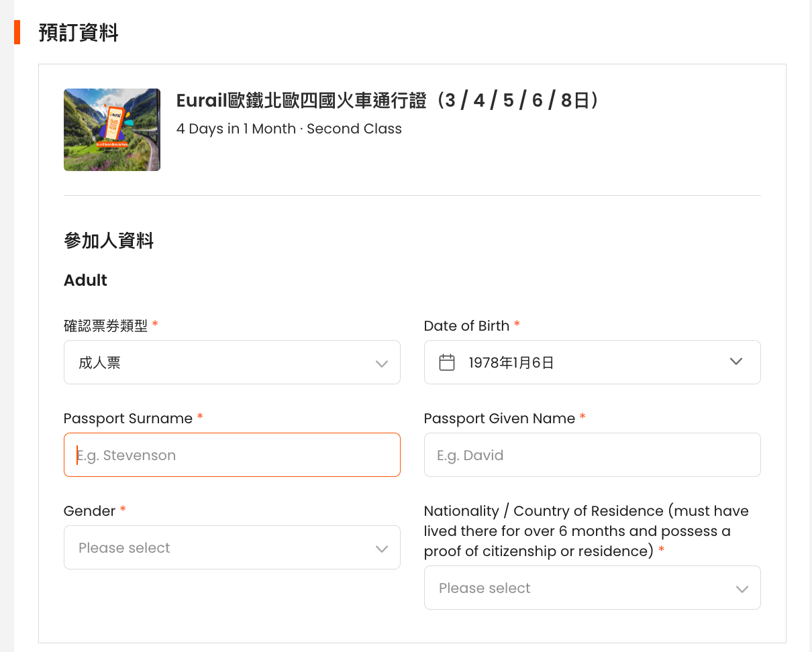The width and height of the screenshot is (812, 652).
Task: Click the Adult subheading
Action: coord(85,280)
